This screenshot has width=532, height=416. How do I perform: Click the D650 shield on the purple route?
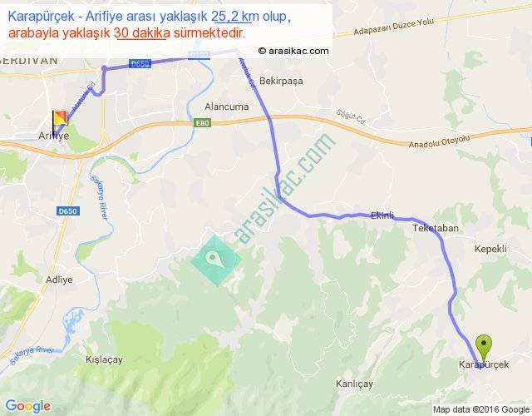click(140, 64)
